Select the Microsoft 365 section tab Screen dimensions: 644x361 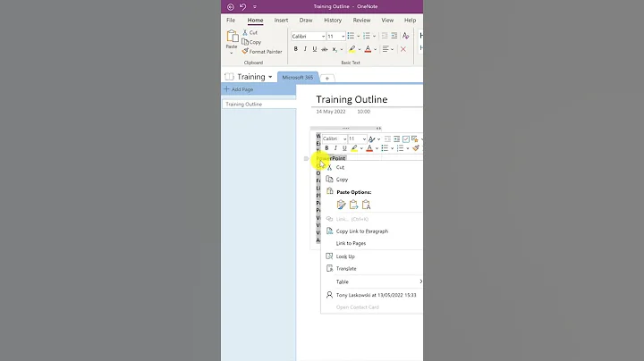click(x=298, y=77)
